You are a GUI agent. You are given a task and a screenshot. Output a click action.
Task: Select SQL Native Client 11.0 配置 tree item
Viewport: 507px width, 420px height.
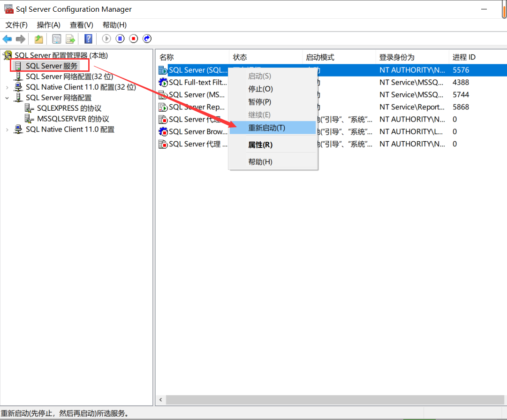coord(70,130)
